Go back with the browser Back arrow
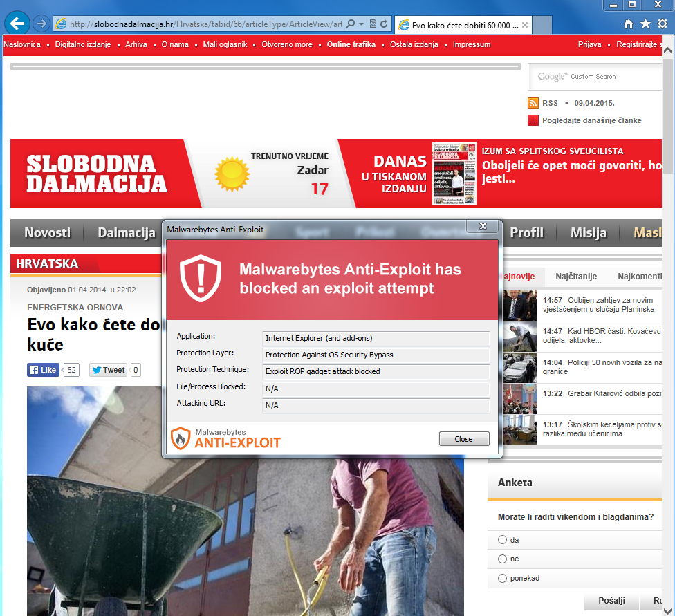Image resolution: width=675 pixels, height=616 pixels. click(17, 24)
